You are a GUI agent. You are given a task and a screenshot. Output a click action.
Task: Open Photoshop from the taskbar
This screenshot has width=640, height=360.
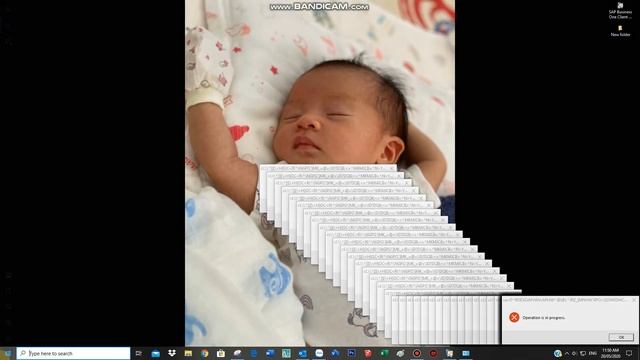[x=351, y=353]
